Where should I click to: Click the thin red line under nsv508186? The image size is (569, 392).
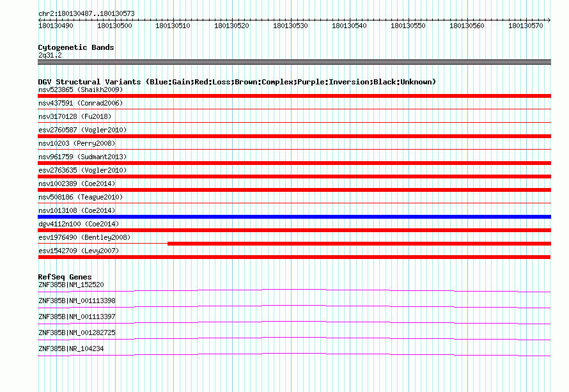294,203
